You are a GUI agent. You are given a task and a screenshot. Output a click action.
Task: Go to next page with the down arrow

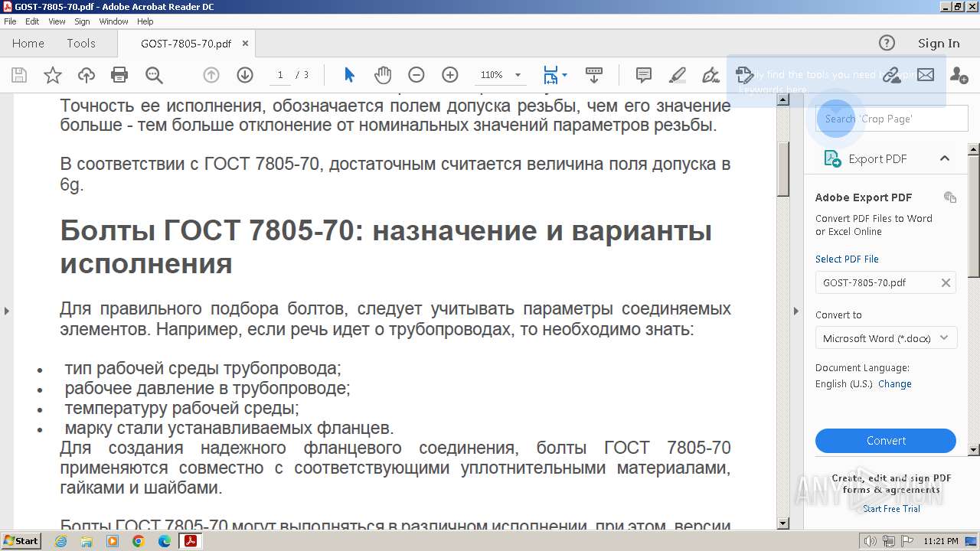pos(245,75)
